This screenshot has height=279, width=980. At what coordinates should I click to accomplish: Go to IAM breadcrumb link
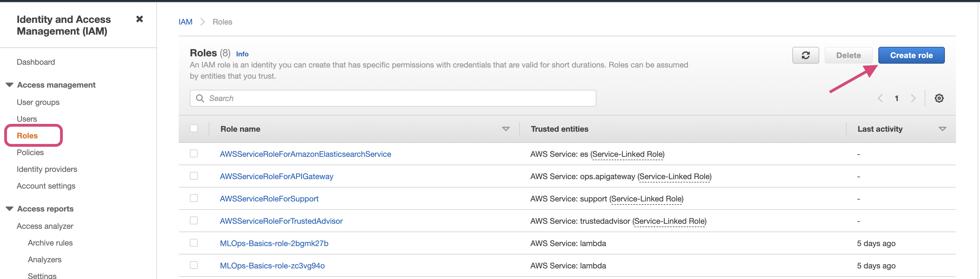coord(186,22)
